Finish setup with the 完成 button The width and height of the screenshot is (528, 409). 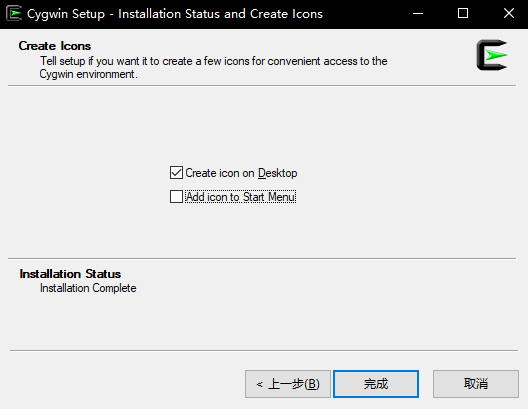click(376, 384)
